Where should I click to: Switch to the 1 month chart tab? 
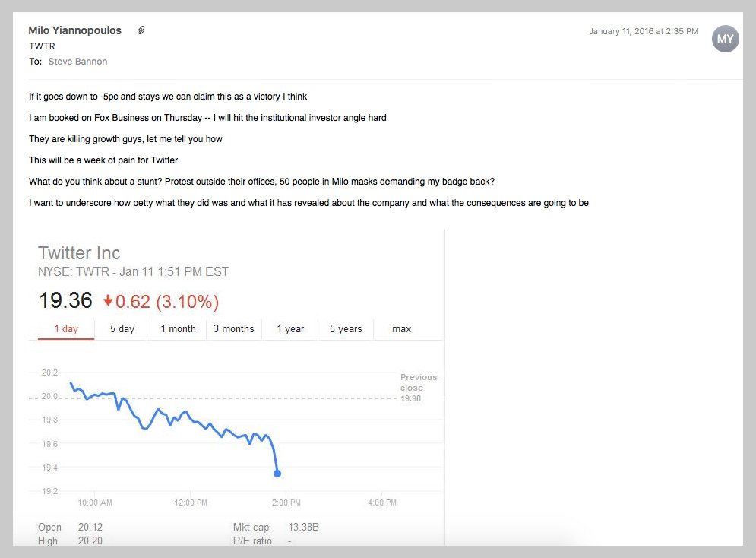pyautogui.click(x=178, y=329)
